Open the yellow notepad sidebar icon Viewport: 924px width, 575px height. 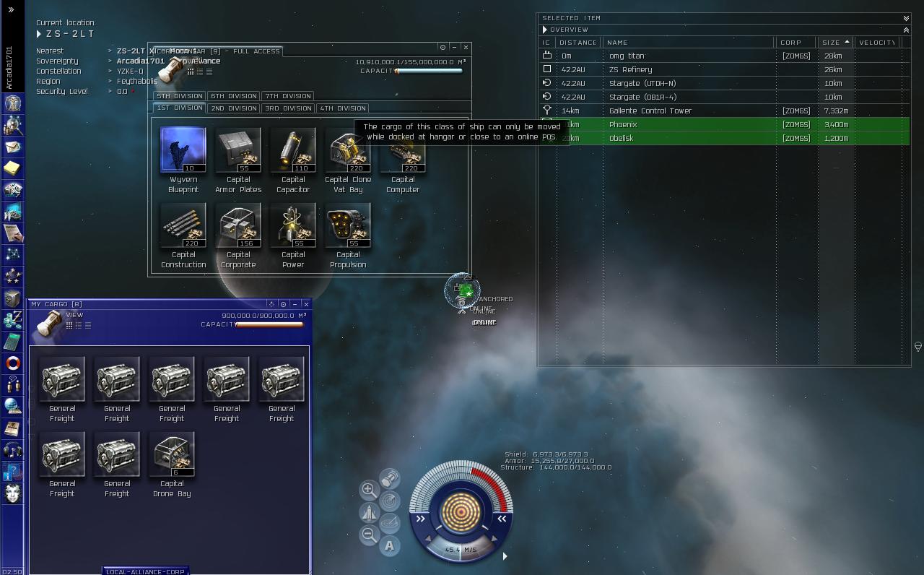click(13, 168)
